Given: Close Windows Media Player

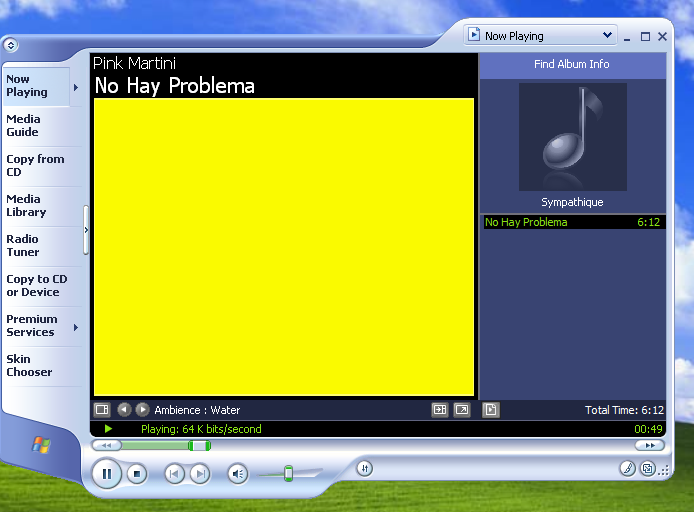Looking at the screenshot, I should pos(662,37).
